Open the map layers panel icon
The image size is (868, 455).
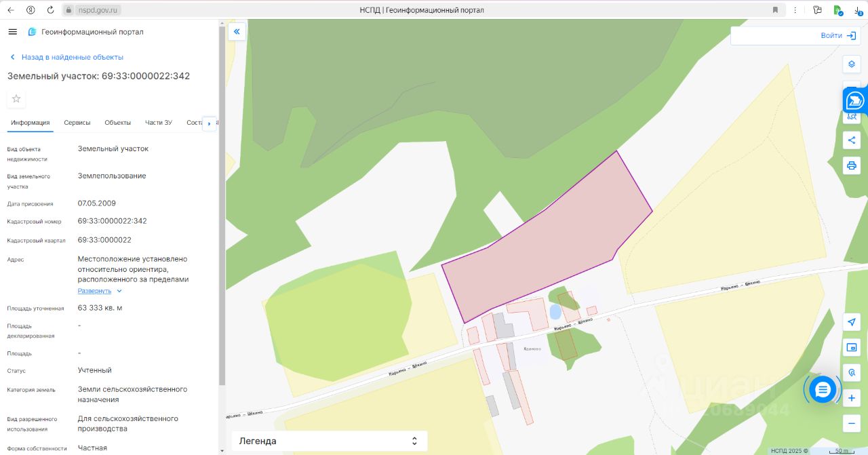tap(852, 64)
